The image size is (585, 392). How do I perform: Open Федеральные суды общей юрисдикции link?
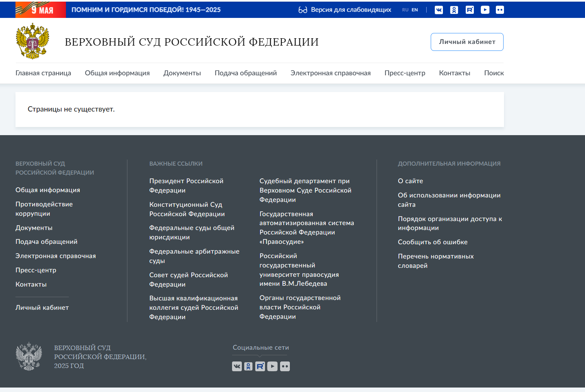click(x=192, y=232)
